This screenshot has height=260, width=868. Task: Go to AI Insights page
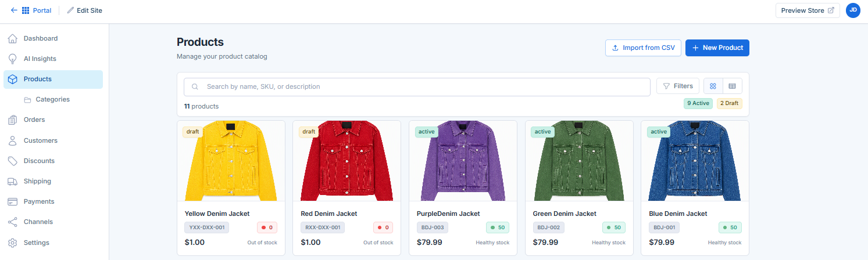[x=53, y=59]
